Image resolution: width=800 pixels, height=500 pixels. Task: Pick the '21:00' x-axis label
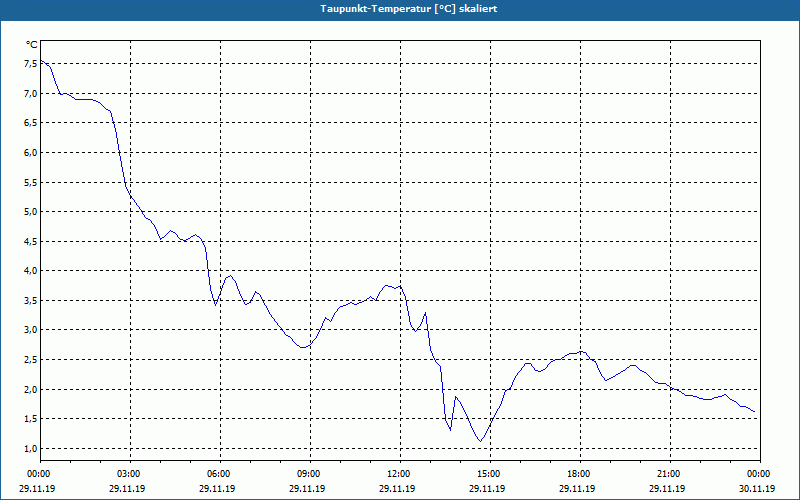coord(670,474)
